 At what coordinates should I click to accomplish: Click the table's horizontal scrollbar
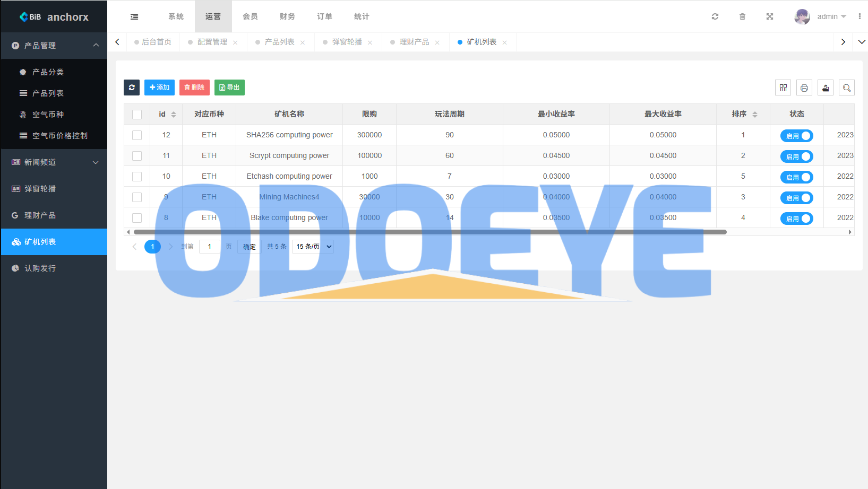tap(430, 232)
